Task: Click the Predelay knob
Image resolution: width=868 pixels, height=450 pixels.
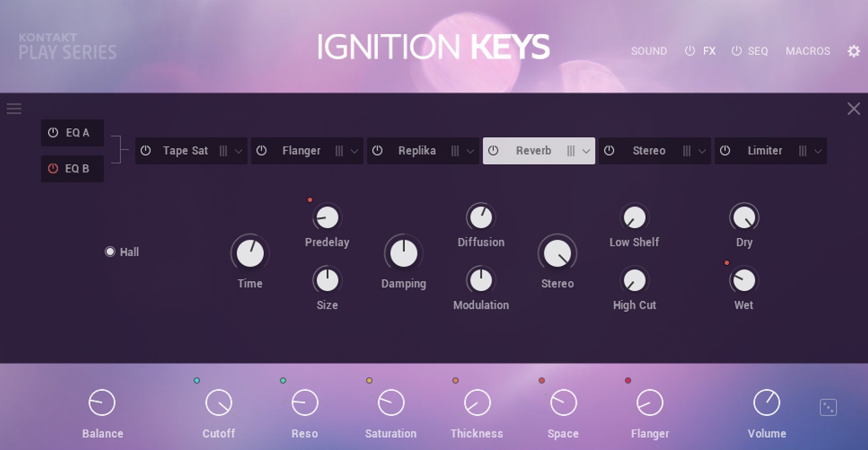Action: point(327,217)
